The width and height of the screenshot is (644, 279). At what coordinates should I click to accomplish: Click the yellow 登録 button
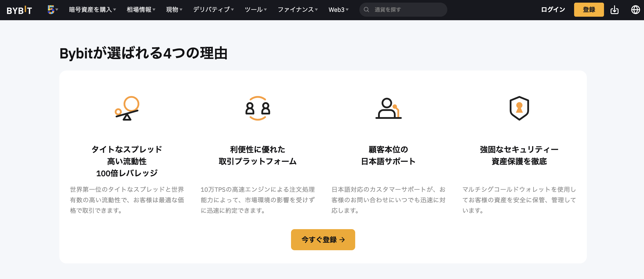coord(589,10)
